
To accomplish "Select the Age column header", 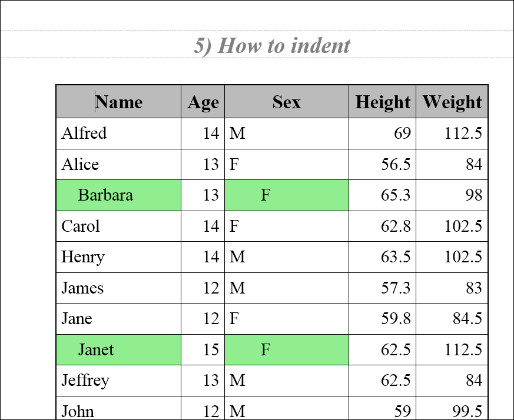I will point(203,102).
